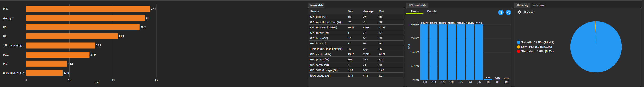The height and width of the screenshot is (87, 644).
Task: Open the Variances tab
Action: point(538,5)
